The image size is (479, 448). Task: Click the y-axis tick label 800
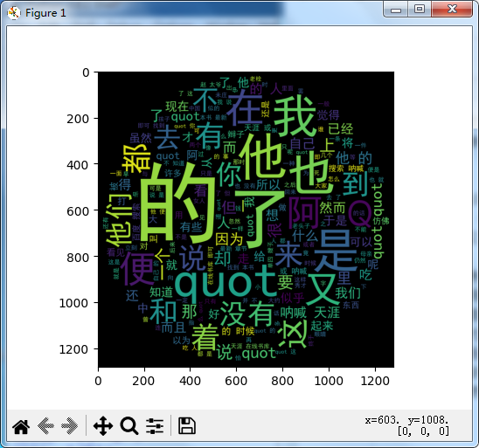[x=78, y=257]
